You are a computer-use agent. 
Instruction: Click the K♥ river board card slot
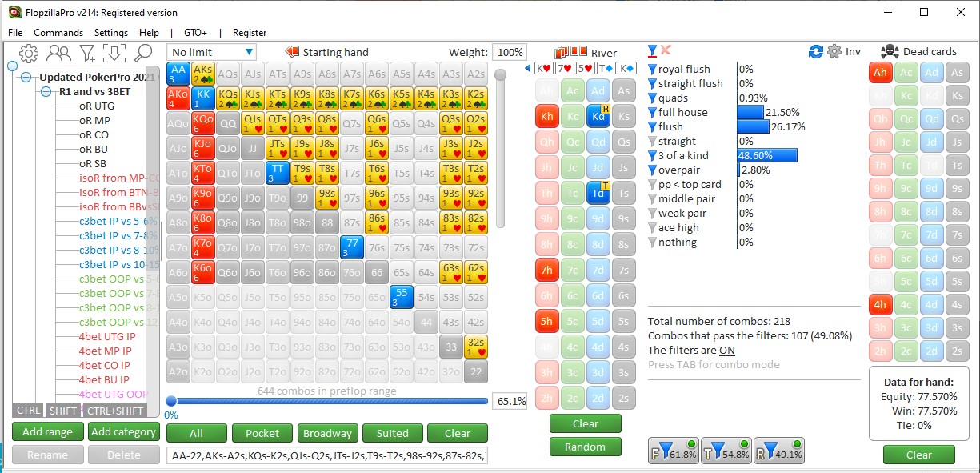(544, 68)
